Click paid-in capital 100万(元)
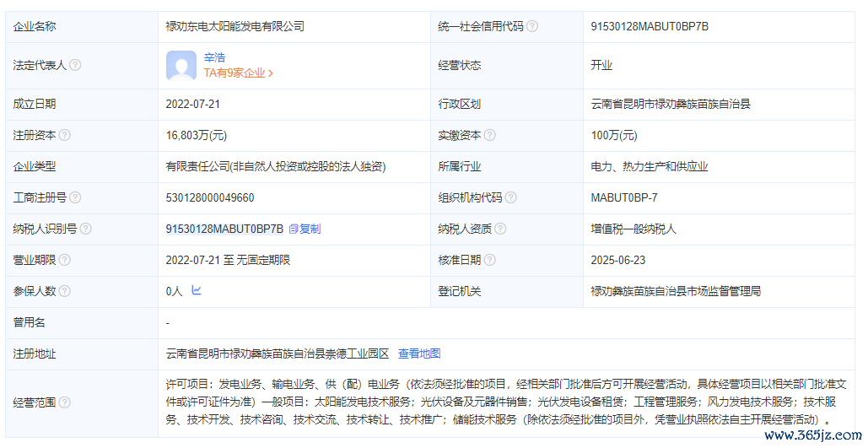The height and width of the screenshot is (448, 868). [x=614, y=135]
